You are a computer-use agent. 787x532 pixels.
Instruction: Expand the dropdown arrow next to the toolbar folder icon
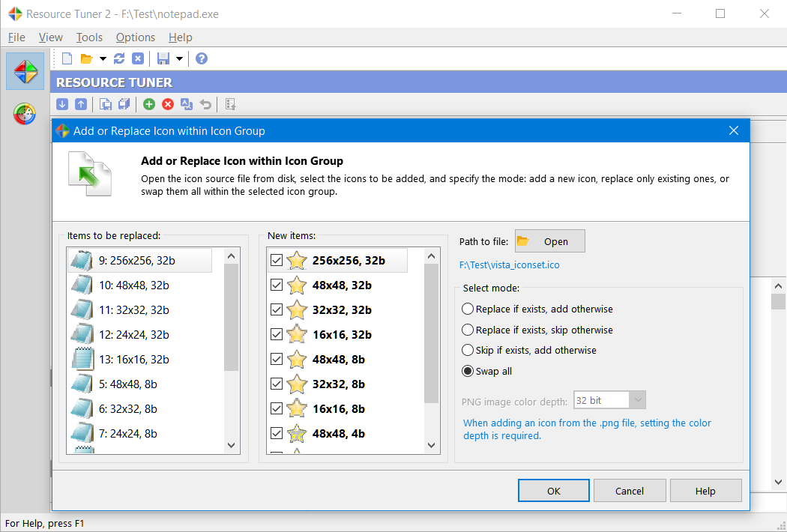(x=103, y=58)
